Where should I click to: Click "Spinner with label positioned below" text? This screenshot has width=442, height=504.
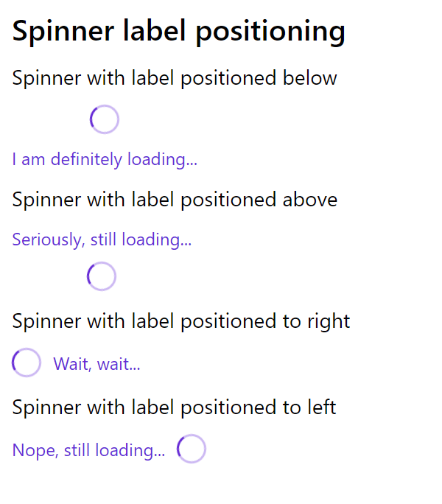(175, 78)
